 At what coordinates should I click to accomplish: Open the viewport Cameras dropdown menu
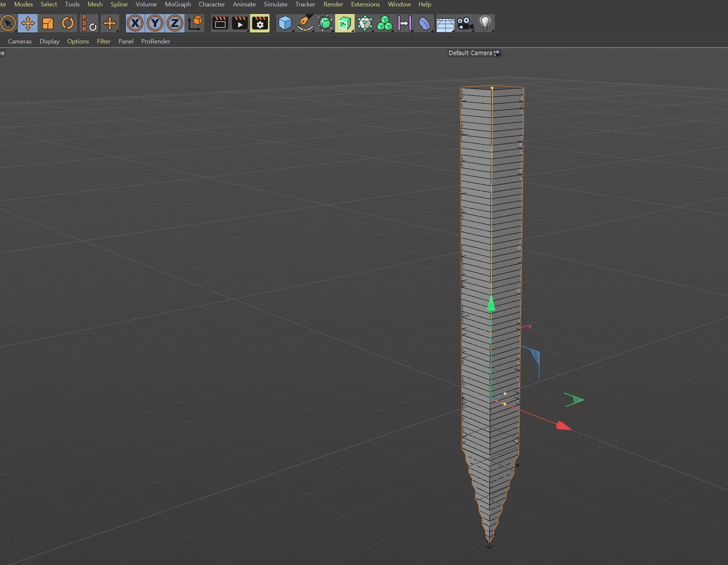pos(20,41)
